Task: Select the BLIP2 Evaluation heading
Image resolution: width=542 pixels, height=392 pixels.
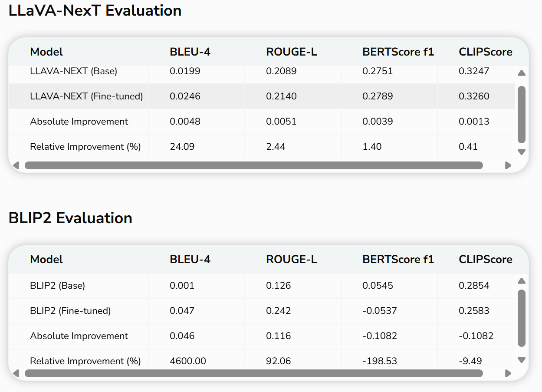Action: click(70, 218)
